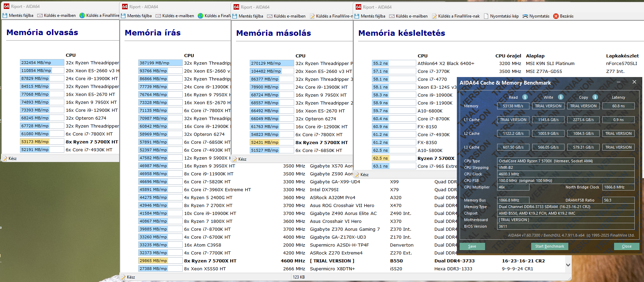Click the info icon next to Copy

coord(595,97)
